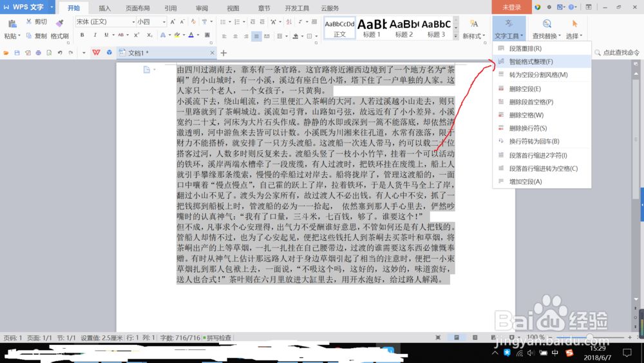Click the highlight color marker swatch

(x=177, y=35)
